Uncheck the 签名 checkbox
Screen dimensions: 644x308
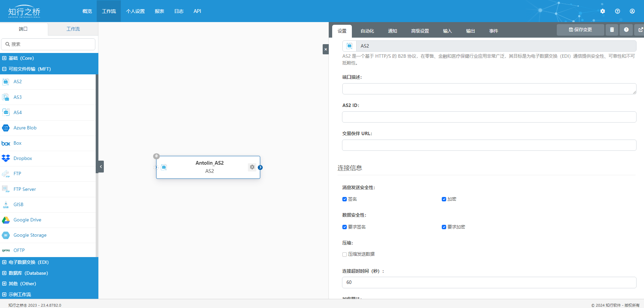(x=344, y=199)
